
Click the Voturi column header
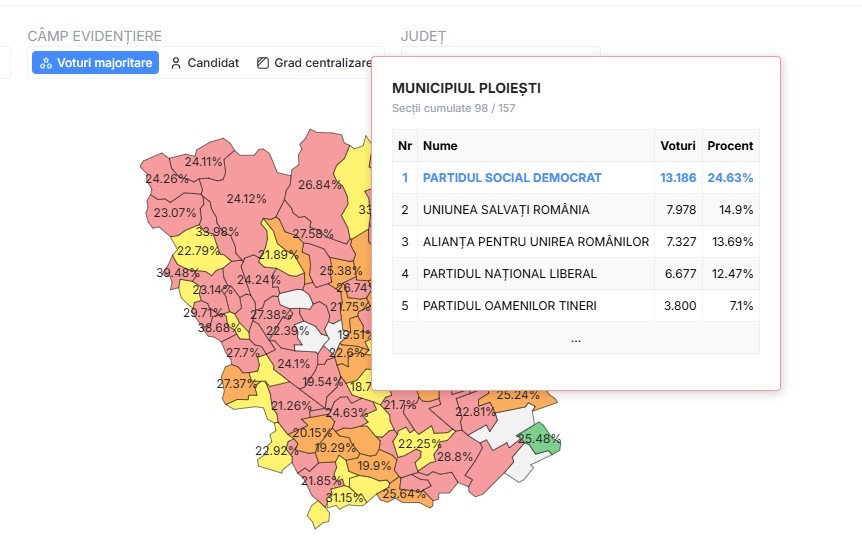coord(678,146)
